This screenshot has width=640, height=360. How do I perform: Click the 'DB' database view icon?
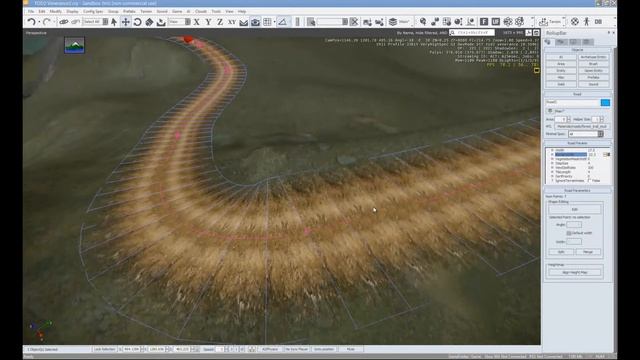point(598,22)
